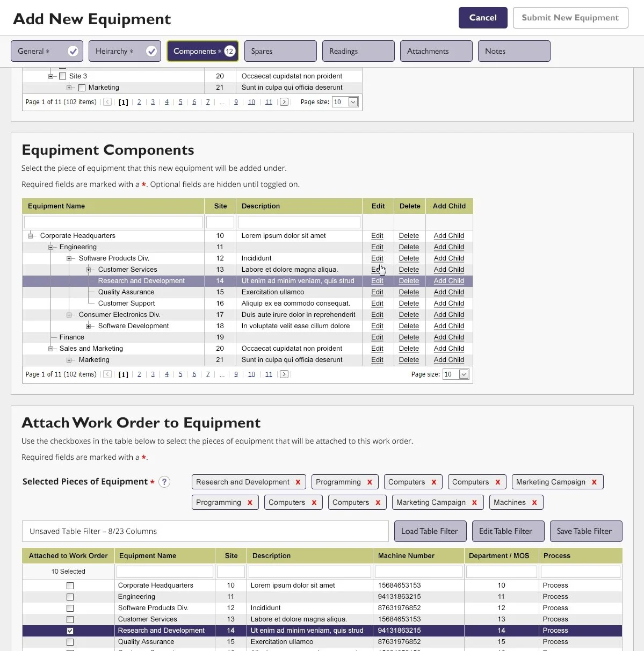Go to page 5 in the top Site 3 table pager
644x651 pixels.
(x=180, y=102)
